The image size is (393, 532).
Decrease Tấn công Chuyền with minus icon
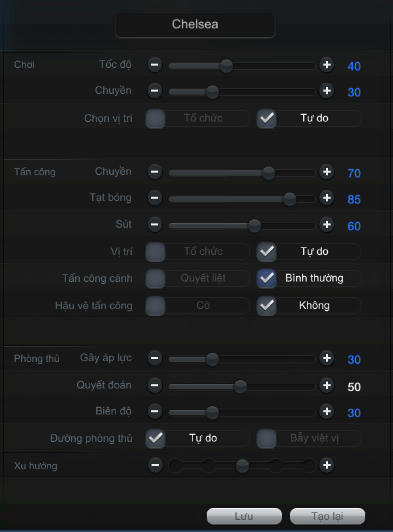(154, 172)
